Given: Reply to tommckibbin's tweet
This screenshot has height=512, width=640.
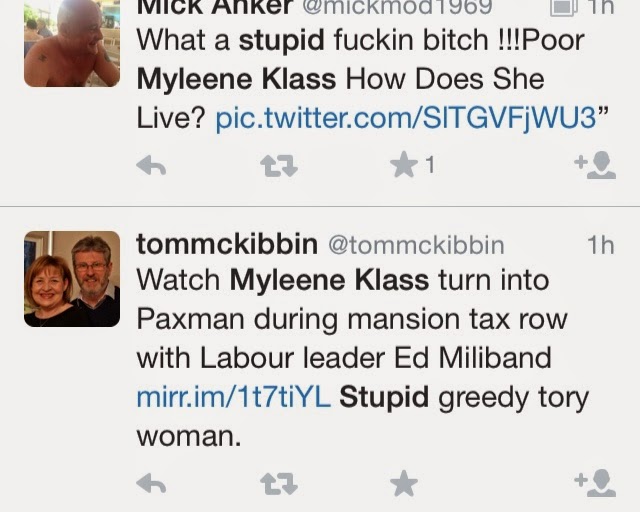Looking at the screenshot, I should pos(151,485).
